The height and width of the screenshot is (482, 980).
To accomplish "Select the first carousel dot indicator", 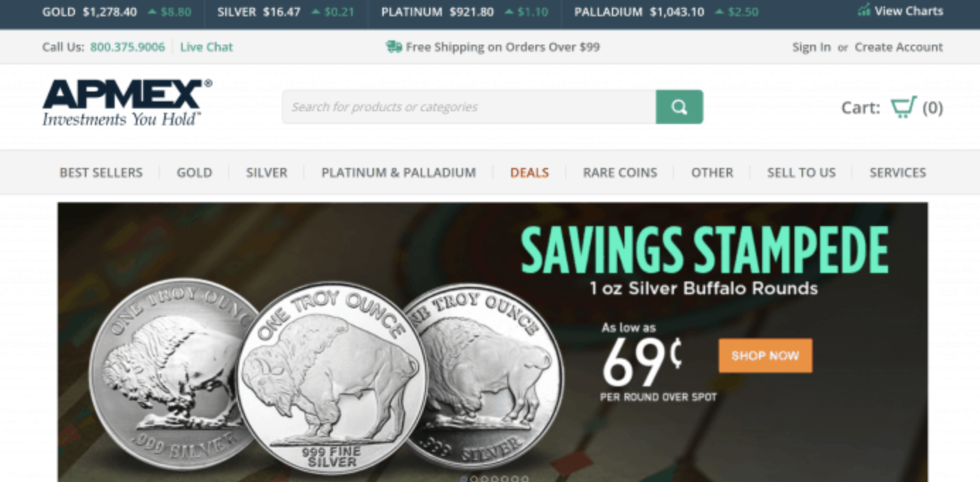I will [464, 478].
